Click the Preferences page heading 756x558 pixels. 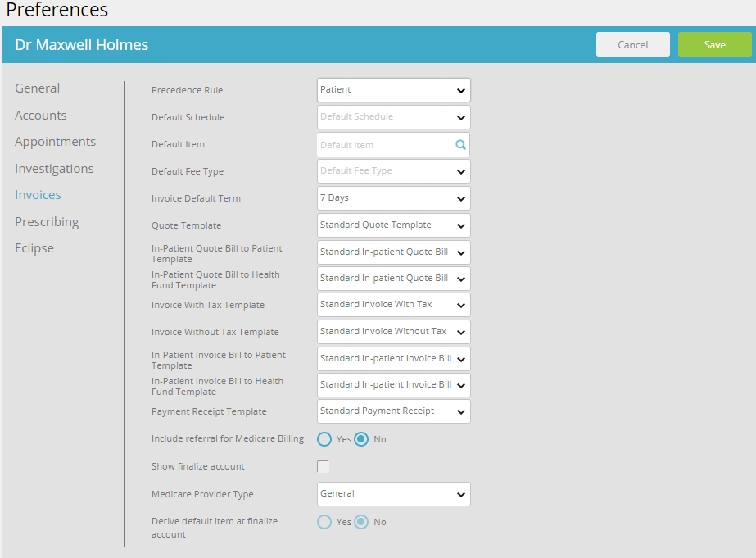click(x=57, y=10)
